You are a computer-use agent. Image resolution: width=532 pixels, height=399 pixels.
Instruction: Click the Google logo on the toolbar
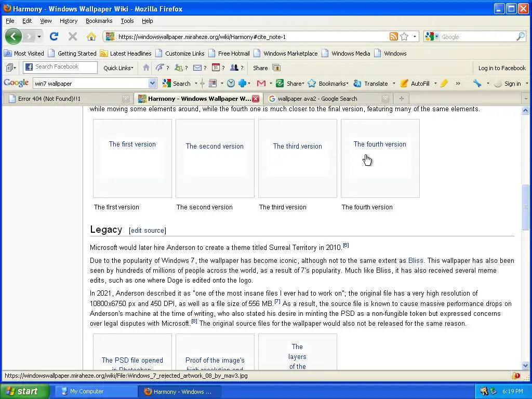[16, 83]
